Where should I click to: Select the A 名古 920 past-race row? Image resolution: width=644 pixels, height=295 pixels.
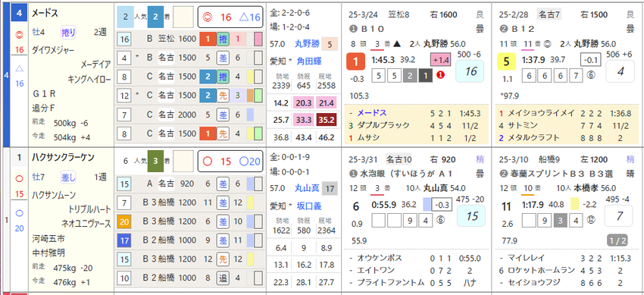coord(189,184)
